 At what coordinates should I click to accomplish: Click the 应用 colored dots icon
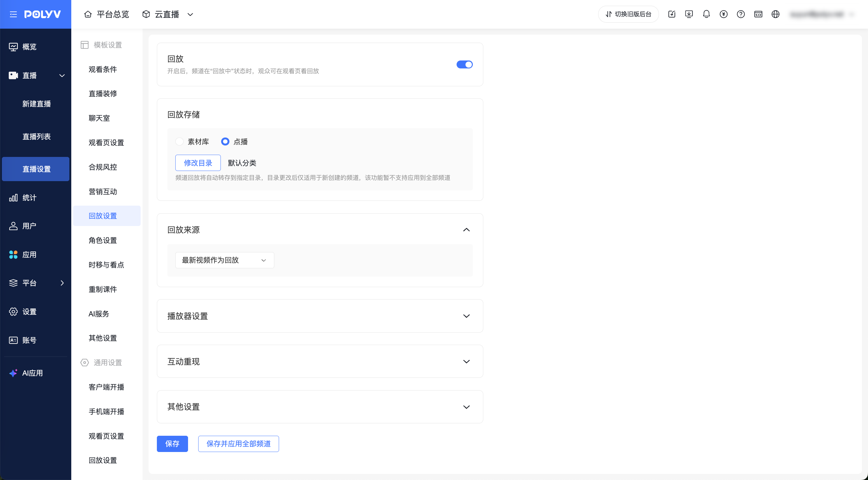coord(13,255)
